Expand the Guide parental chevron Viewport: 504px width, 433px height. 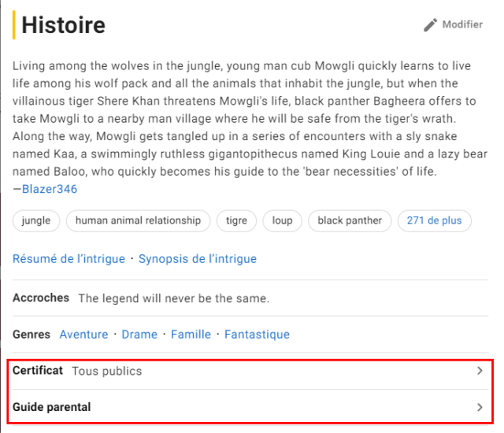[480, 408]
